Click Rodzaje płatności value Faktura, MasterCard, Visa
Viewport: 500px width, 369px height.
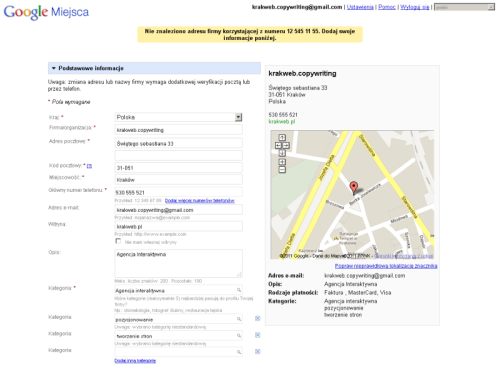pyautogui.click(x=358, y=293)
